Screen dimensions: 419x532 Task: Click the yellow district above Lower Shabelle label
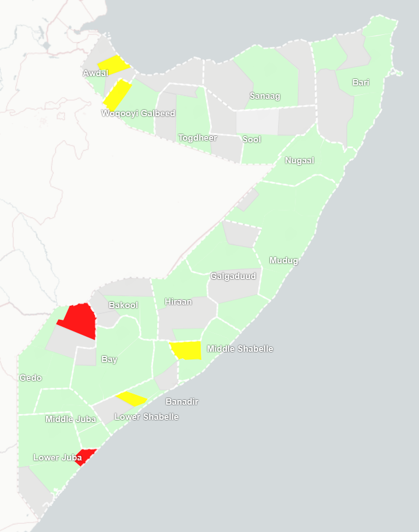tap(132, 399)
